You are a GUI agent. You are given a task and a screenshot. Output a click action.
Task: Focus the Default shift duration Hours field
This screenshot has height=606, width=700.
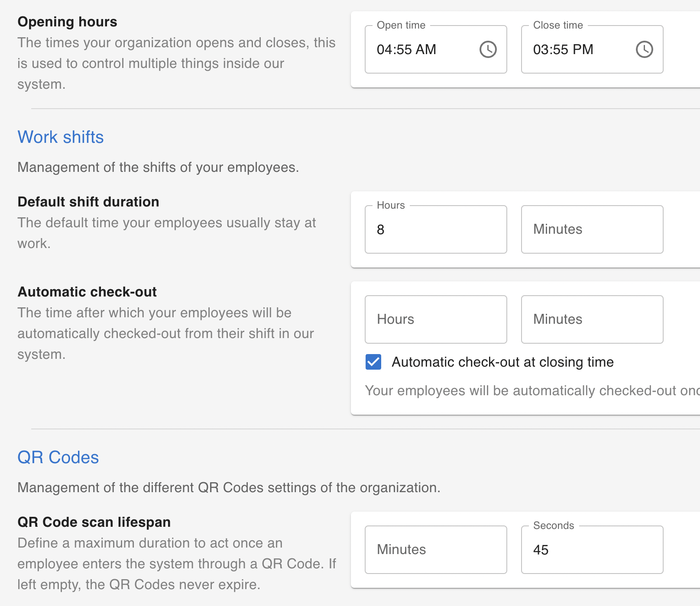(x=436, y=229)
